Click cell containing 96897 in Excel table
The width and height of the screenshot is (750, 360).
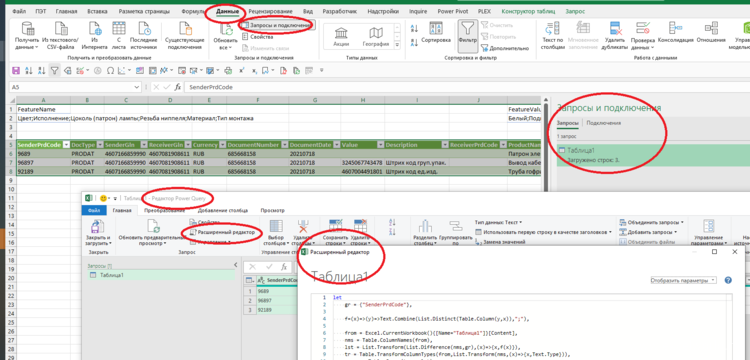click(43, 163)
